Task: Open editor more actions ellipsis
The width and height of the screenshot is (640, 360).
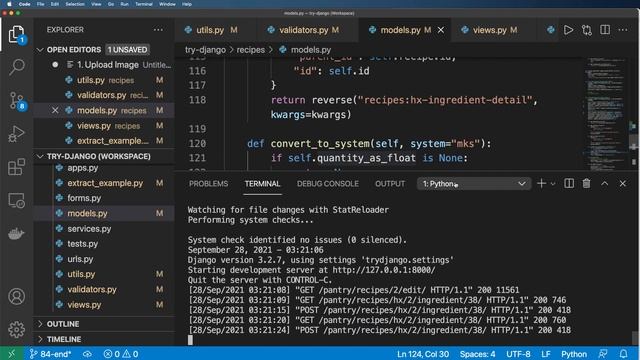Action: pos(623,30)
